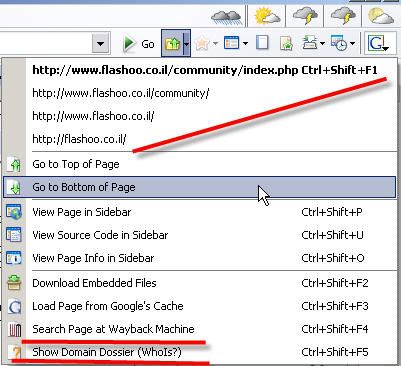This screenshot has width=401, height=366.
Task: Click the partly sunny weather icon
Action: (x=267, y=16)
